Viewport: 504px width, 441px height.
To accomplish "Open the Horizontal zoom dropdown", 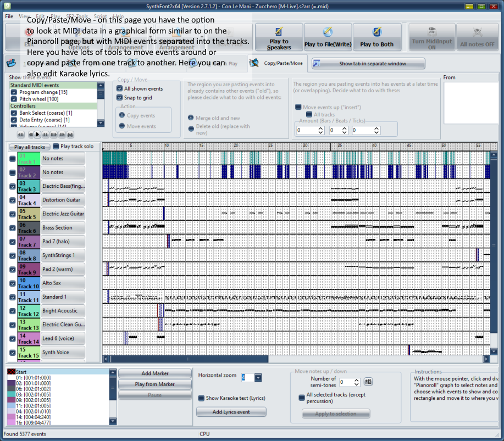I will pos(258,377).
